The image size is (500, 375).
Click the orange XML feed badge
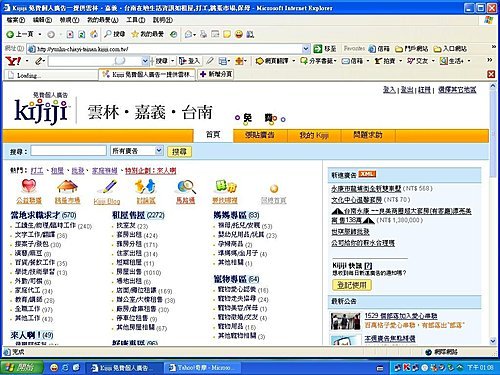pyautogui.click(x=367, y=174)
